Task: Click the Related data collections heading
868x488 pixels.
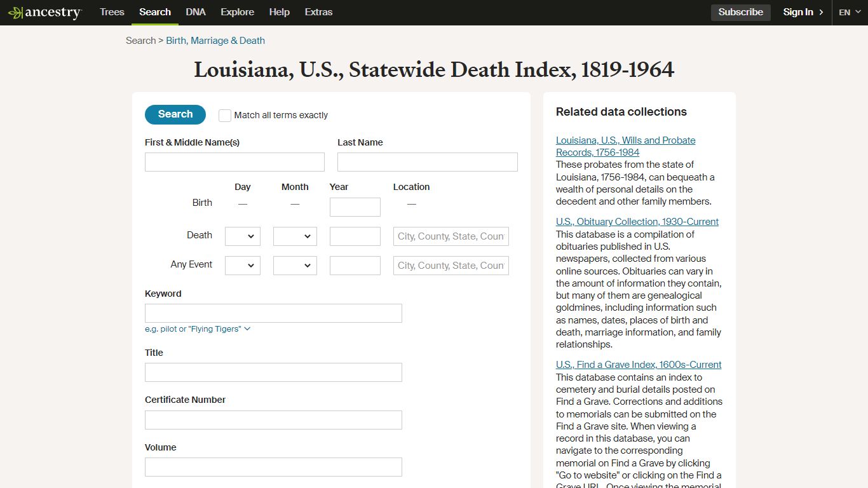Action: [621, 112]
